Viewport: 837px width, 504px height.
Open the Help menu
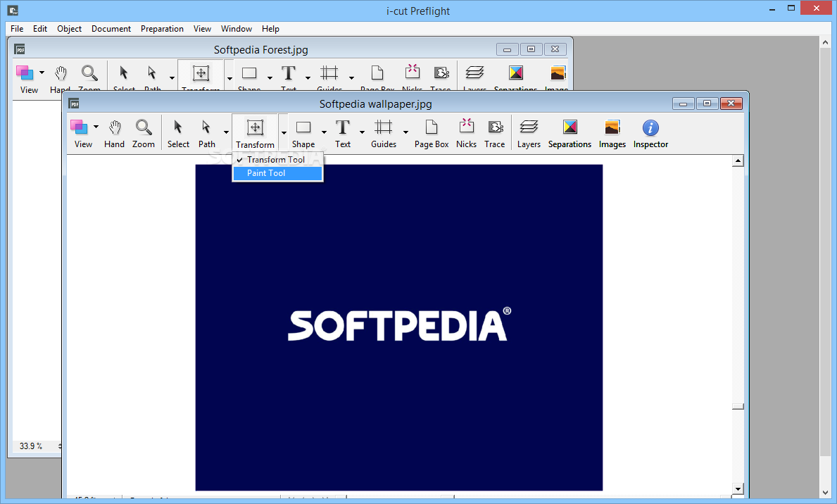(x=270, y=29)
